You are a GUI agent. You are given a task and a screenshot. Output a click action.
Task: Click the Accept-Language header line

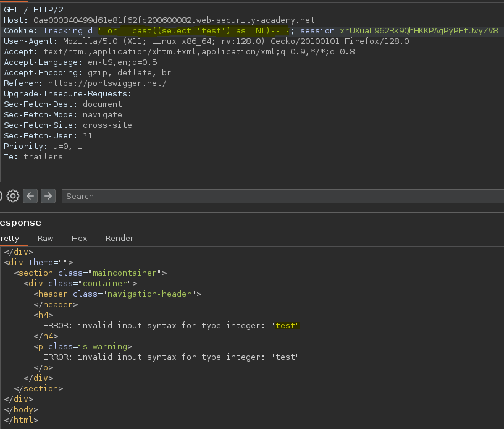pos(80,62)
